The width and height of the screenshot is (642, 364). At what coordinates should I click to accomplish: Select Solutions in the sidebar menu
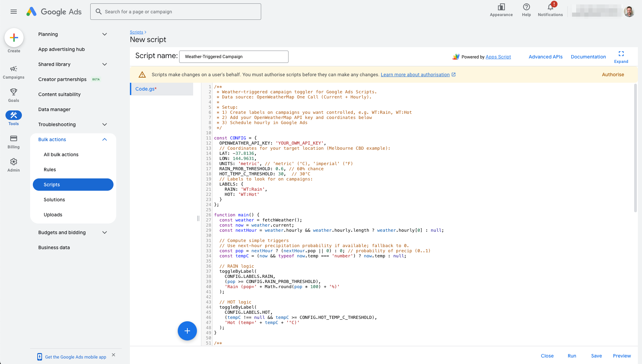(55, 199)
